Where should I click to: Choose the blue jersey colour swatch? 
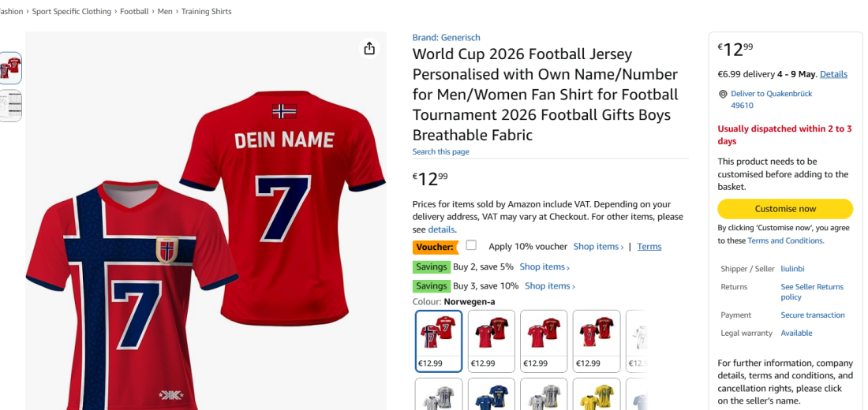click(491, 394)
